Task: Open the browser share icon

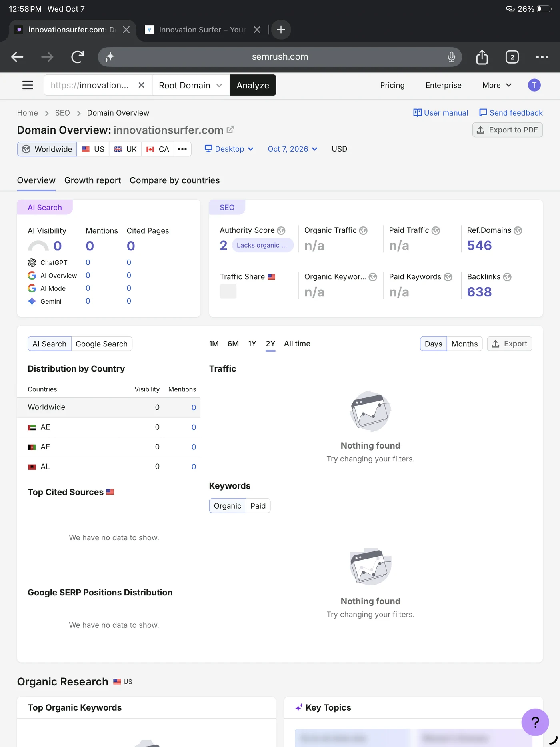Action: pos(482,57)
